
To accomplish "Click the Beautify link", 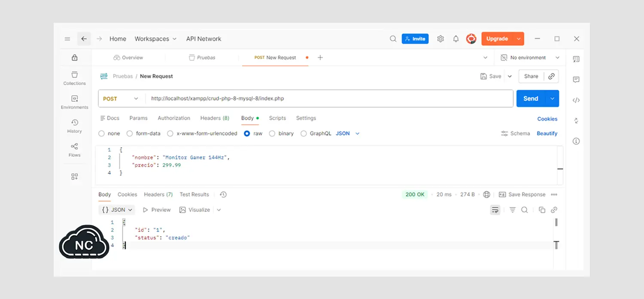I will 547,134.
